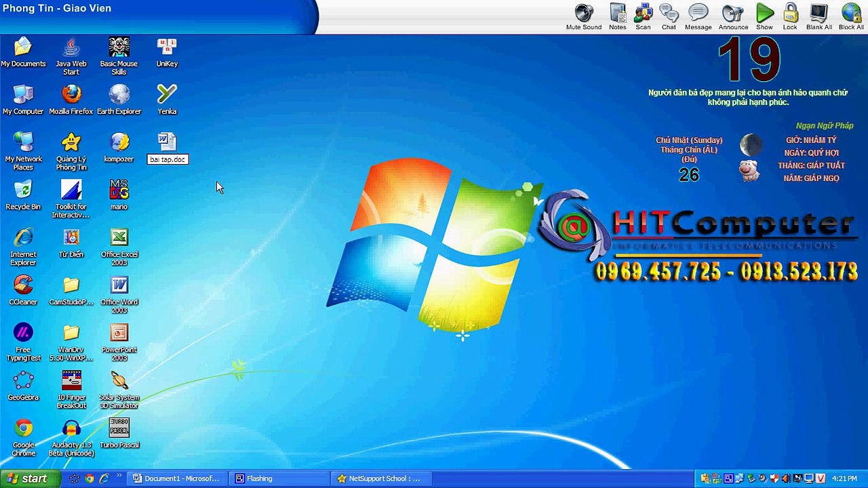
Task: Select the CCleaner desktop icon
Action: pos(23,290)
